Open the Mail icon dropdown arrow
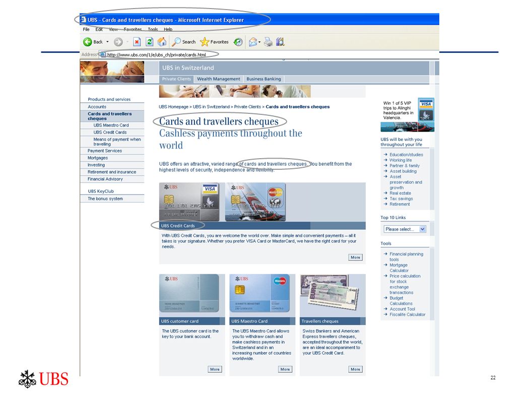The height and width of the screenshot is (399, 532). coord(259,42)
